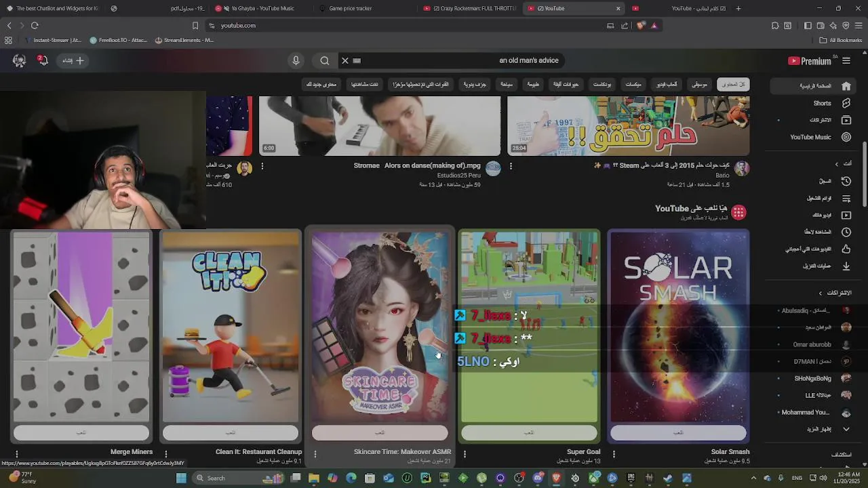Bookmark this page in the address bar
This screenshot has width=868, height=488.
(195, 26)
